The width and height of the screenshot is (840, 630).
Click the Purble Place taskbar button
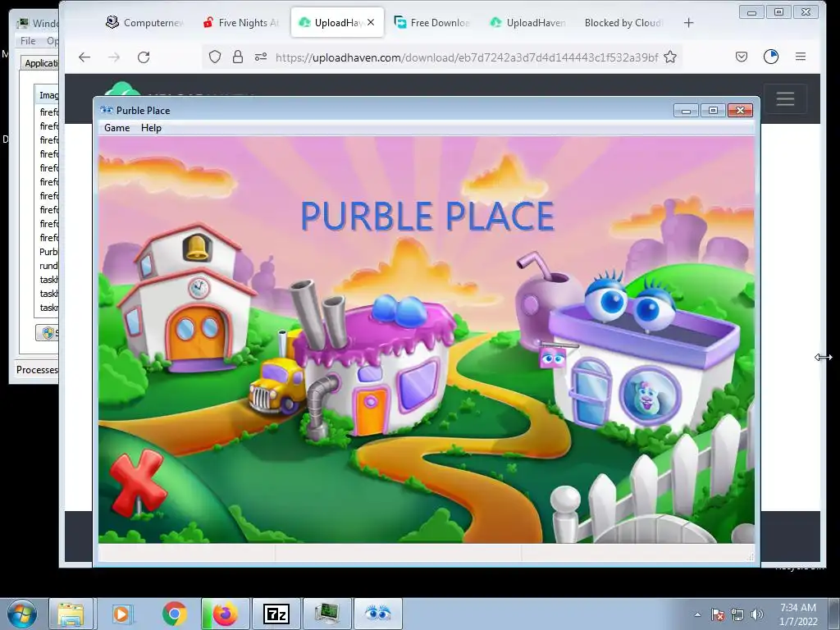377,614
